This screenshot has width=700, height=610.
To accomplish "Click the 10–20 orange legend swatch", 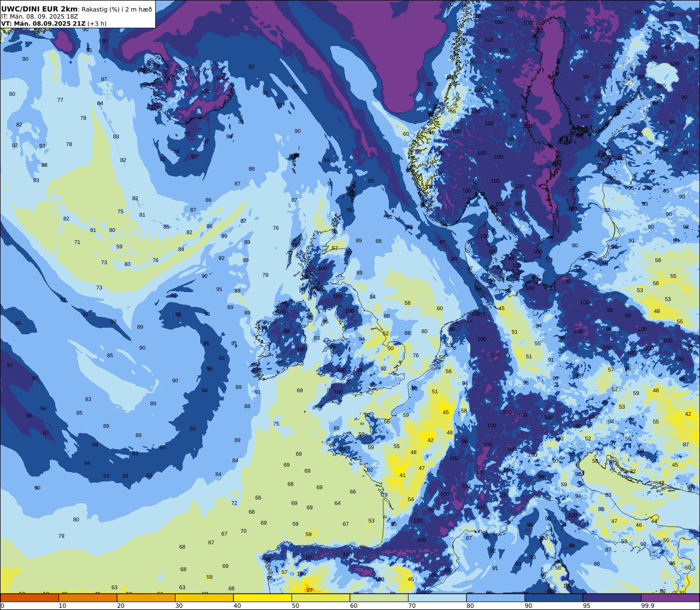I will point(87,597).
